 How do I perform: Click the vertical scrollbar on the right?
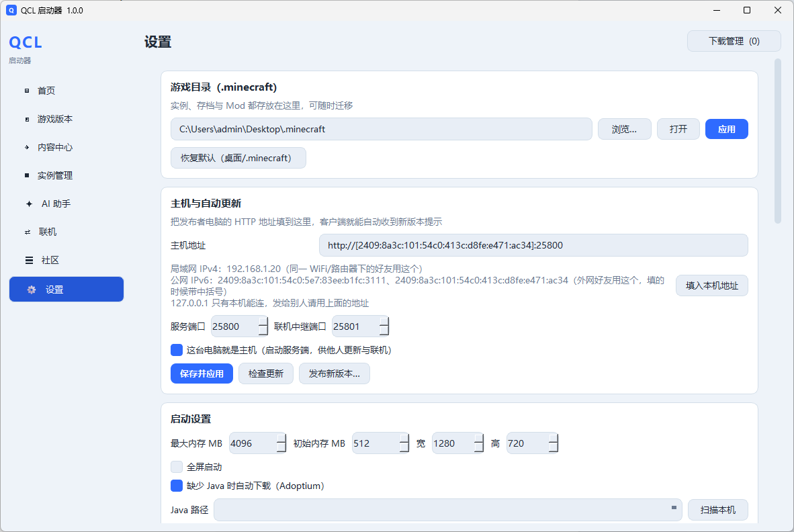click(x=778, y=141)
